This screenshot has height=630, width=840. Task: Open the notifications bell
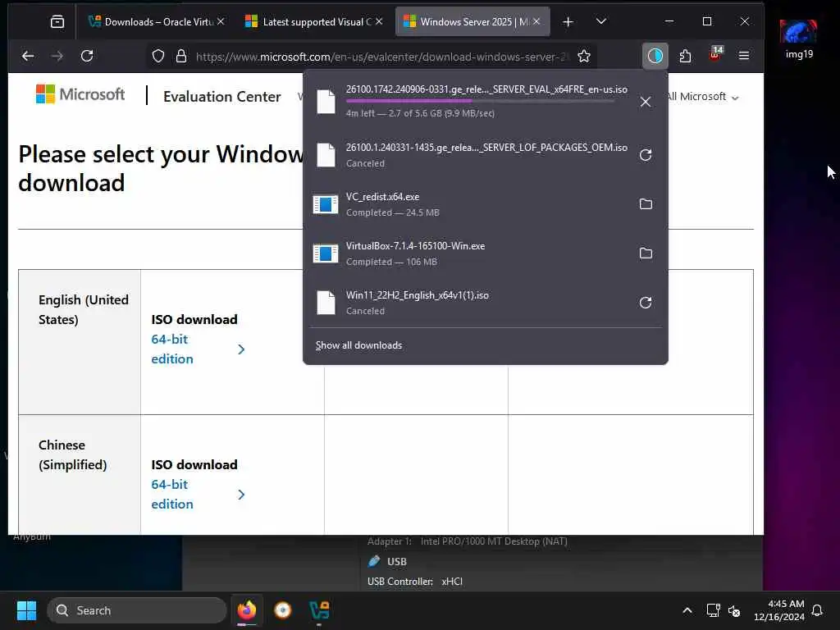pyautogui.click(x=817, y=610)
